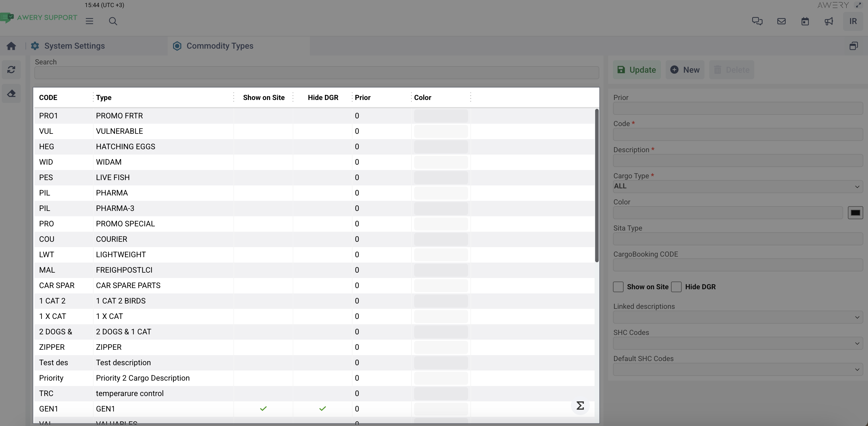
Task: Click the hamburger menu icon
Action: click(x=89, y=21)
